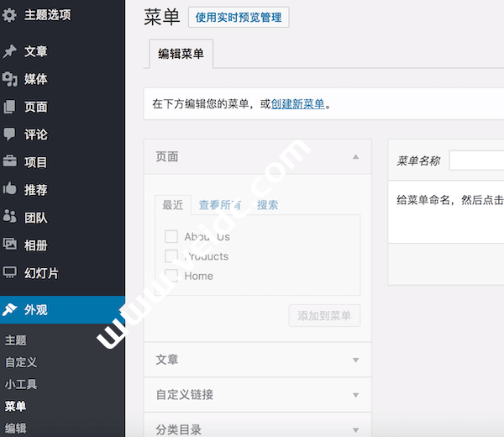The height and width of the screenshot is (437, 504).
Task: Click the people icon beside 团队
Action: point(9,217)
